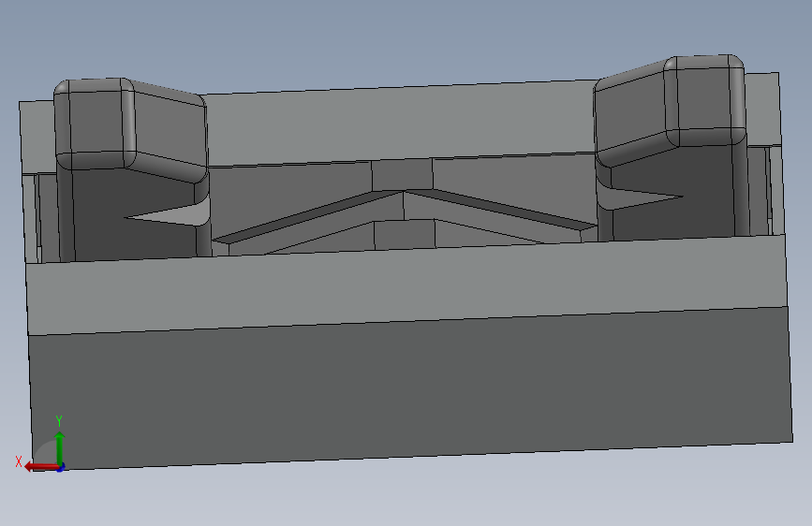Select the light gray horizontal band above the dark front face
The image size is (812, 526).
click(407, 284)
